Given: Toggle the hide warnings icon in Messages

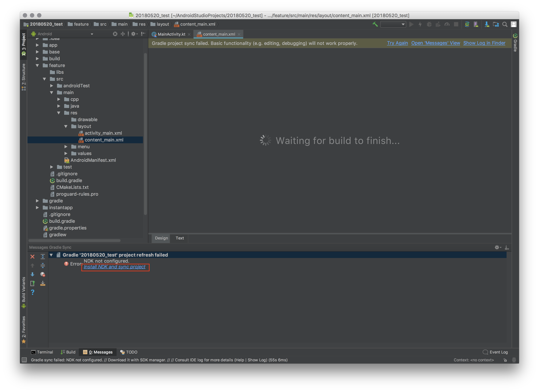Looking at the screenshot, I should coord(43,274).
